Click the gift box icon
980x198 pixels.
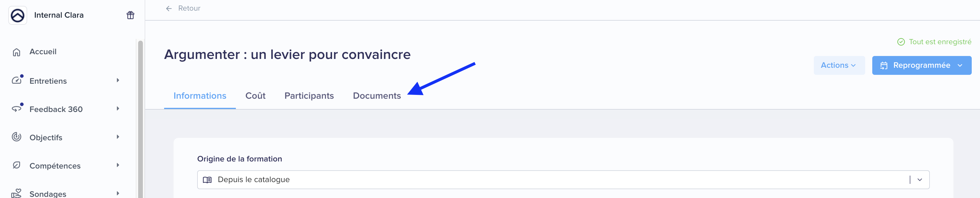pos(130,15)
